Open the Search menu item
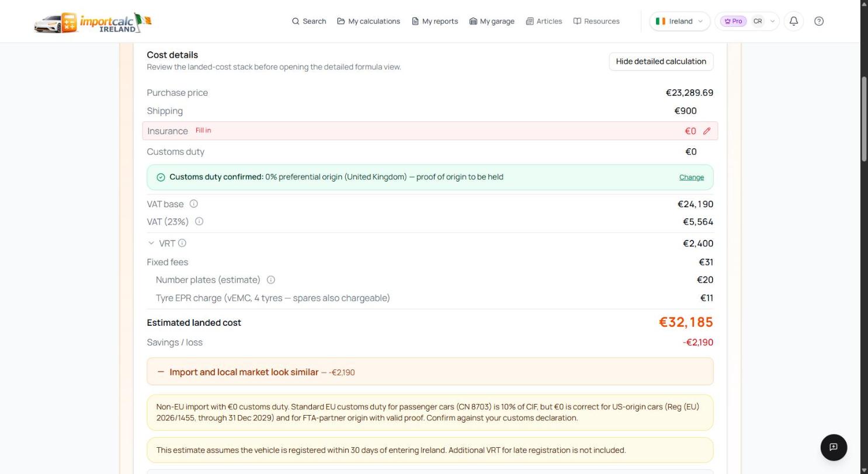 tap(309, 21)
